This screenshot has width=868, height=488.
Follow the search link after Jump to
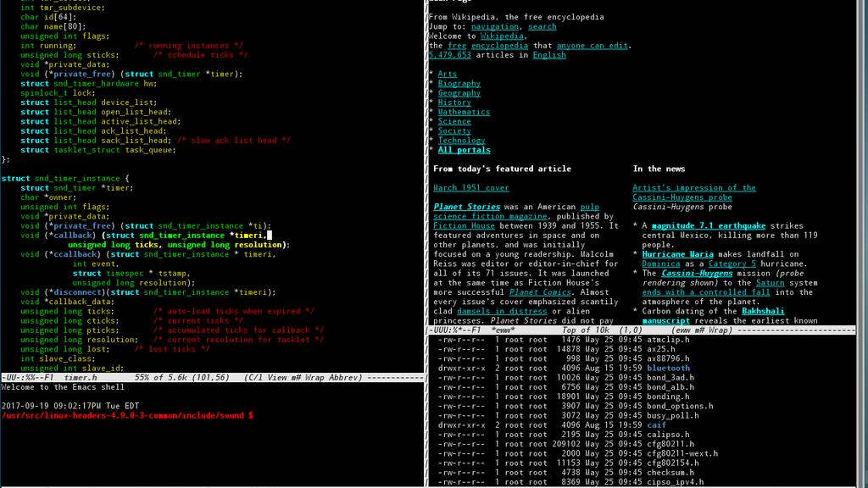click(x=542, y=26)
